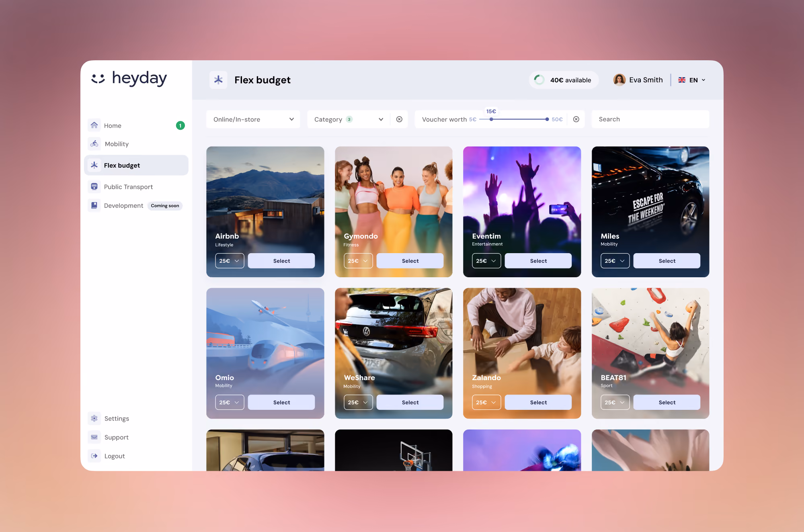The width and height of the screenshot is (804, 532).
Task: Click the Eva Smith name label
Action: point(646,80)
